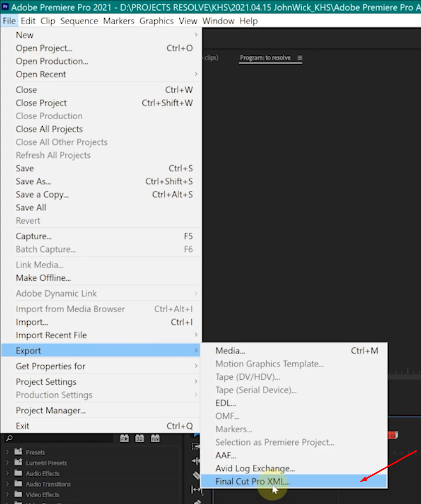Screen dimensions: 421x504
Task: Expand the Open Recent submenu
Action: tap(101, 74)
